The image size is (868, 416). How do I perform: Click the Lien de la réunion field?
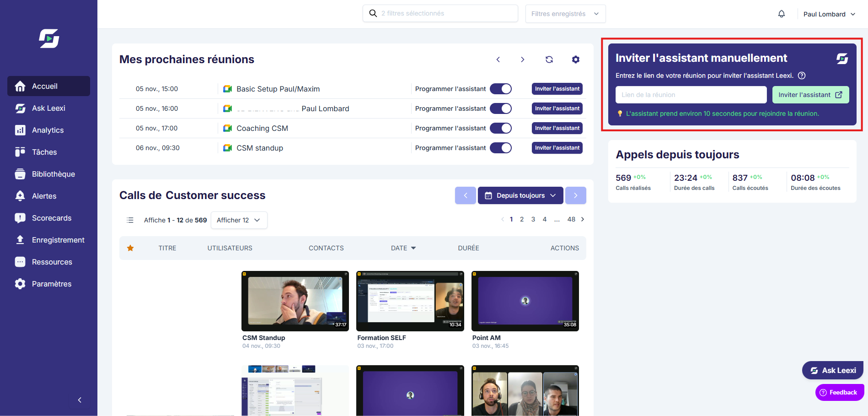(691, 95)
